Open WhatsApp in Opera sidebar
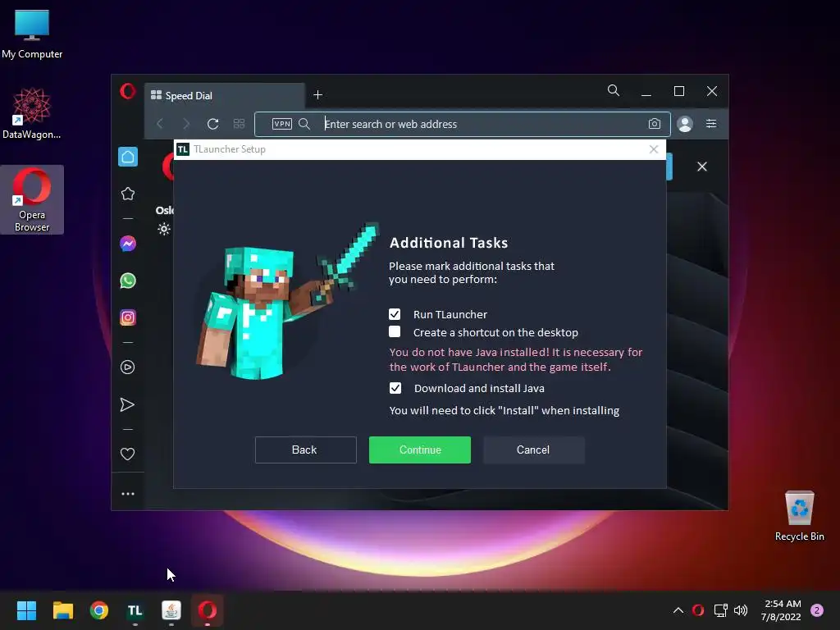Image resolution: width=840 pixels, height=630 pixels. click(127, 281)
